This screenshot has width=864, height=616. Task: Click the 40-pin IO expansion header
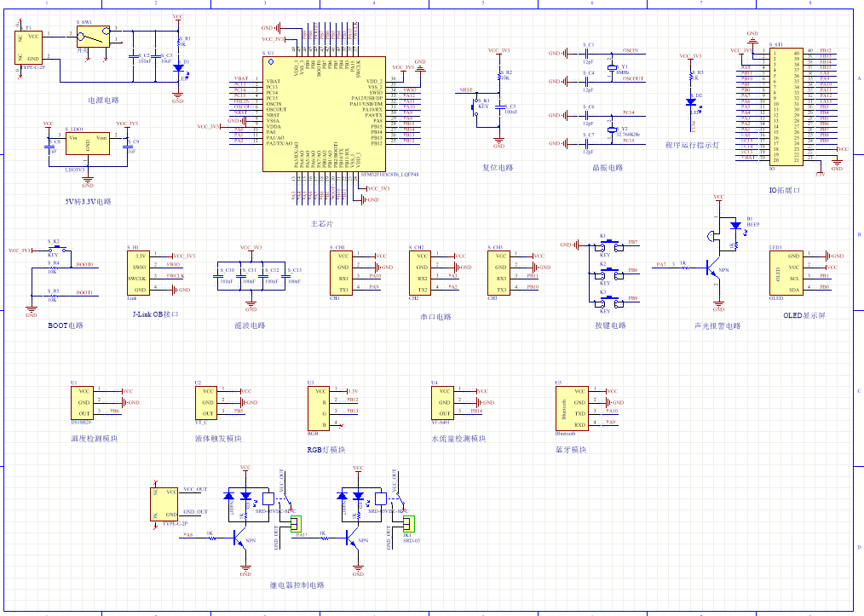tap(786, 107)
